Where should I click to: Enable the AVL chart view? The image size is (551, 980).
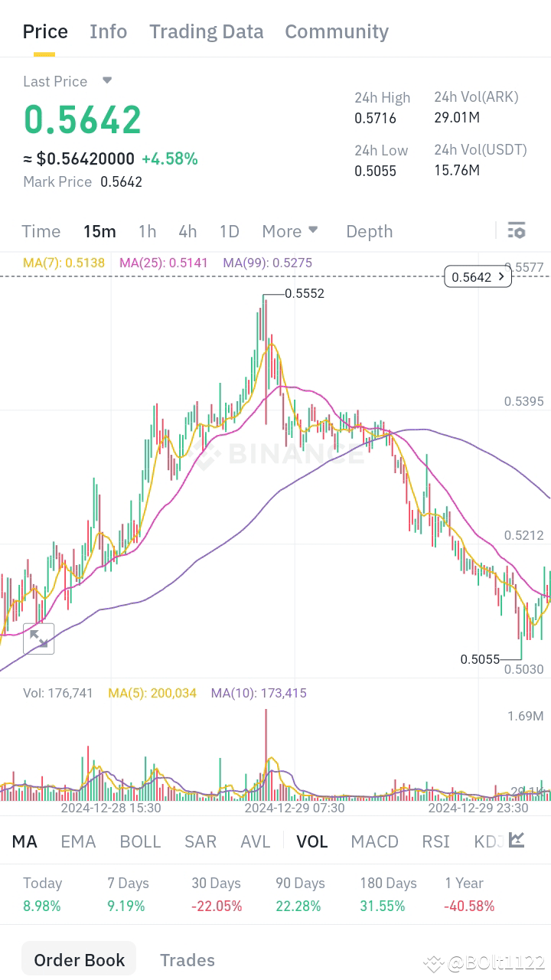[255, 841]
